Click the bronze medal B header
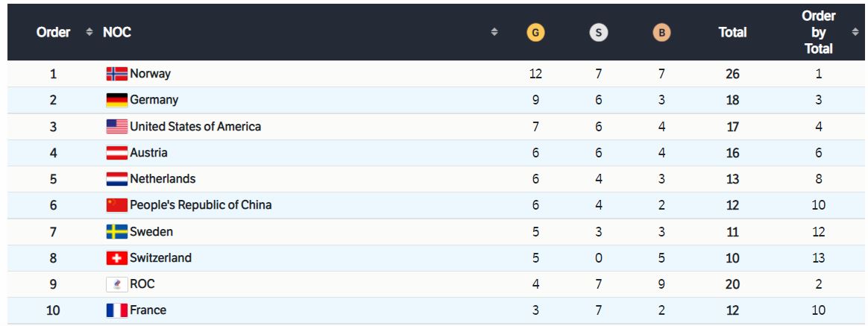The width and height of the screenshot is (868, 326). pos(661,33)
